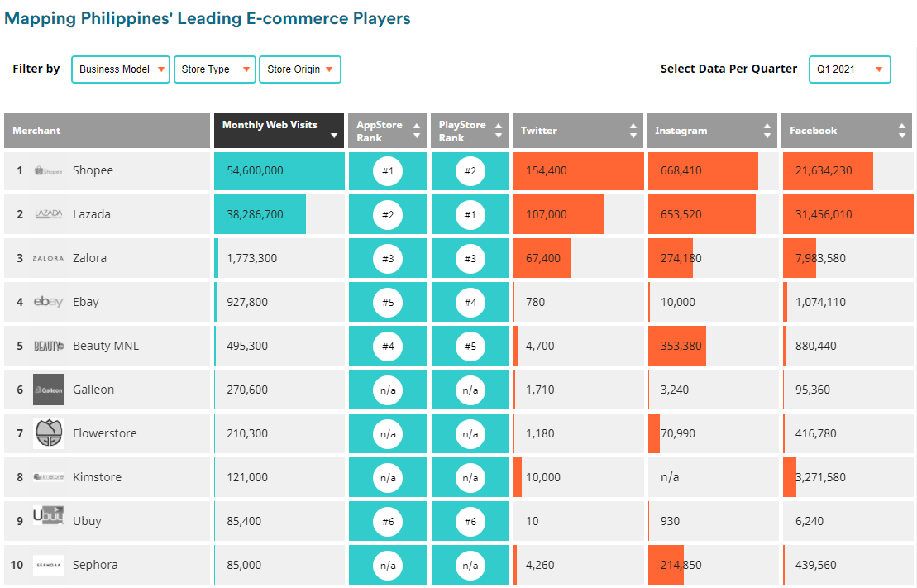Click the Facebook header label
The width and height of the screenshot is (917, 588).
click(x=813, y=131)
